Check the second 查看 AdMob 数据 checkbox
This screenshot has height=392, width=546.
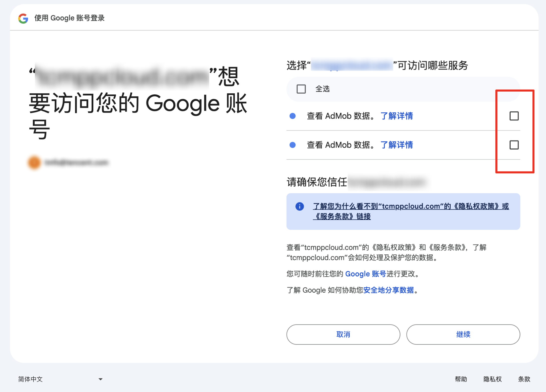(x=514, y=145)
